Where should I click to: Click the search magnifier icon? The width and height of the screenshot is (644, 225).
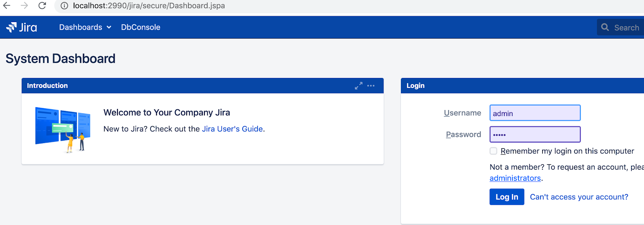605,27
